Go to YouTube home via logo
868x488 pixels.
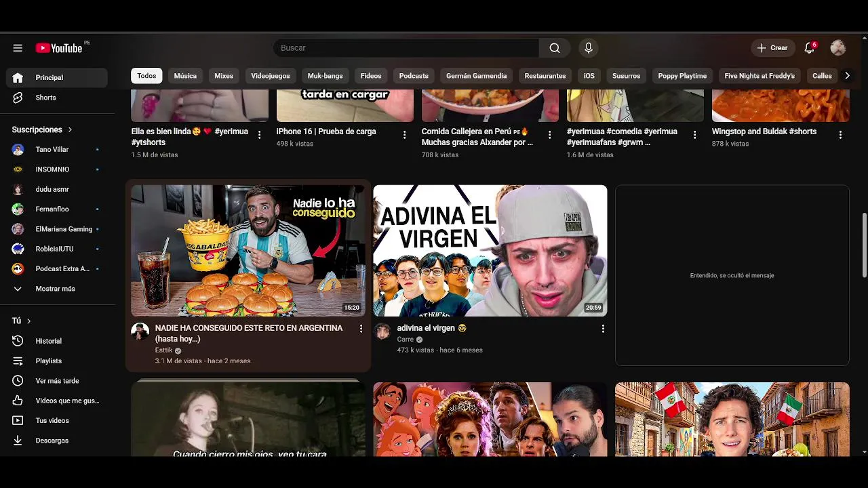(59, 48)
